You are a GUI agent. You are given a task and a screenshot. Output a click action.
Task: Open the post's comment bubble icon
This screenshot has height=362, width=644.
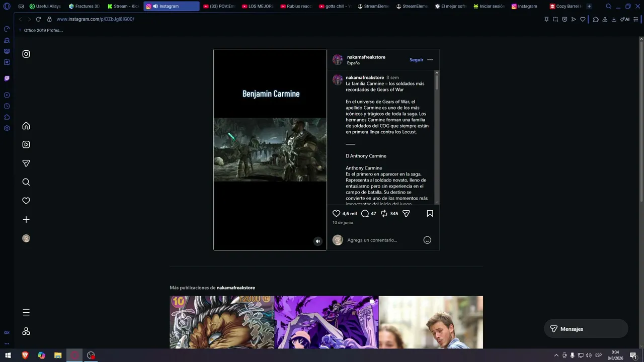pos(365,214)
